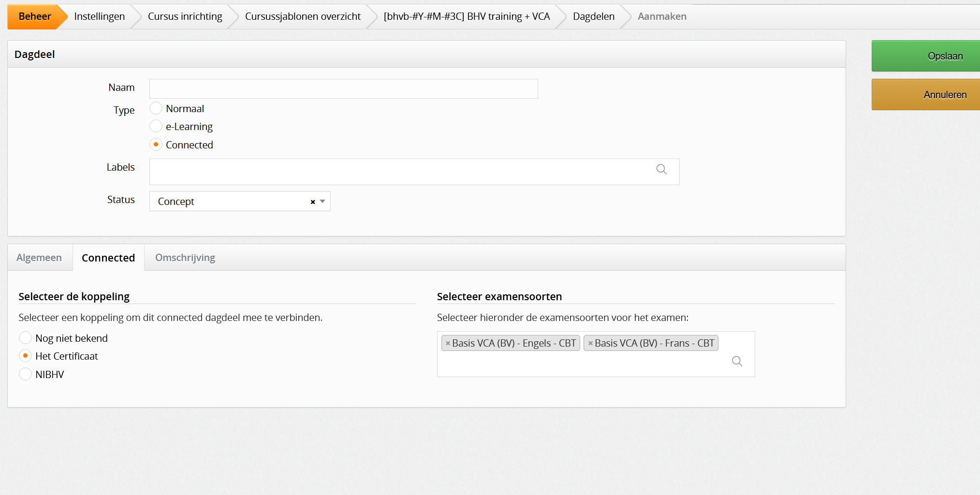Switch to the Connected tab
The image size is (980, 495).
click(108, 258)
